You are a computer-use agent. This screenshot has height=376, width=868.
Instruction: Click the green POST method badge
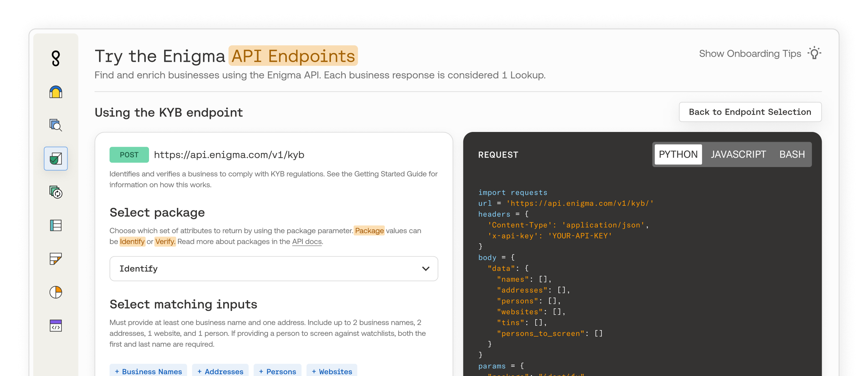click(129, 155)
